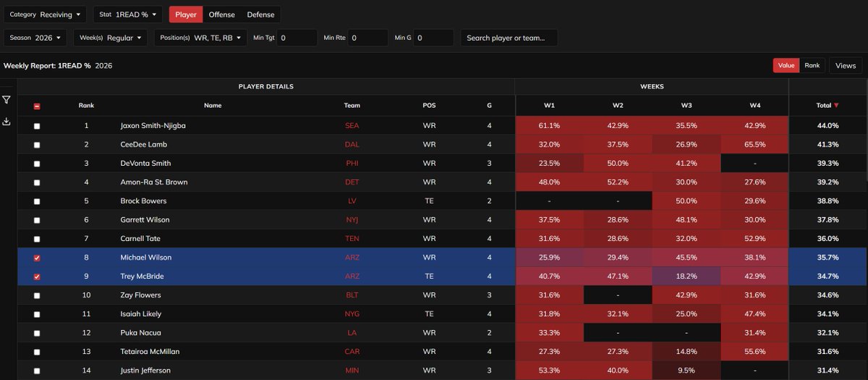Sort by the Rank column header
Screen dimensions: 868x380
86,106
